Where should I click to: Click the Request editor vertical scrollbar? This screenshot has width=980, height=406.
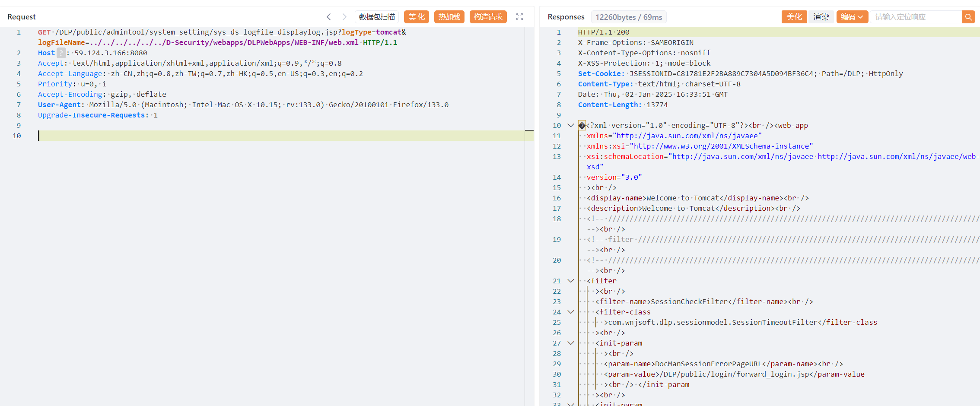point(529,216)
